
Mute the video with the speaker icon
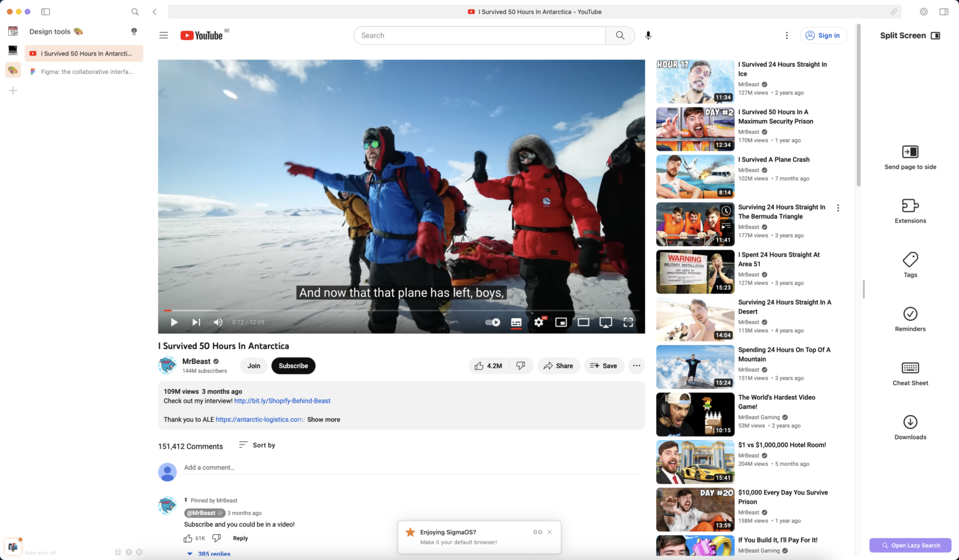[x=218, y=322]
